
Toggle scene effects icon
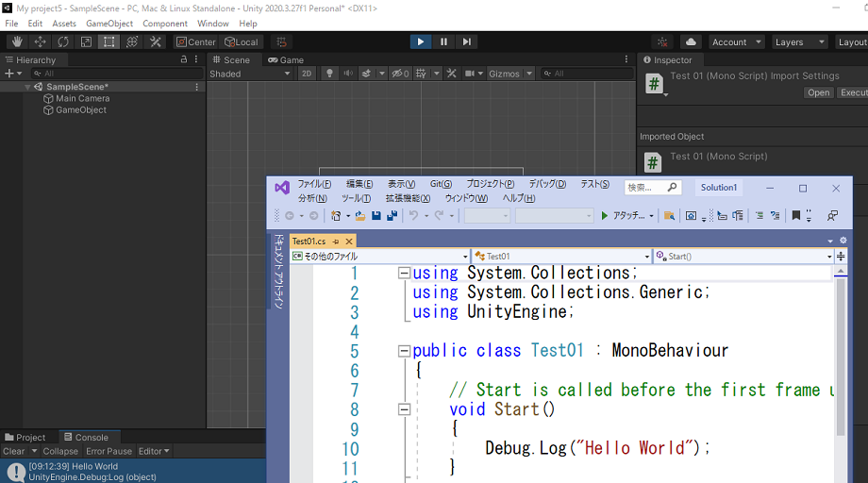[366, 74]
